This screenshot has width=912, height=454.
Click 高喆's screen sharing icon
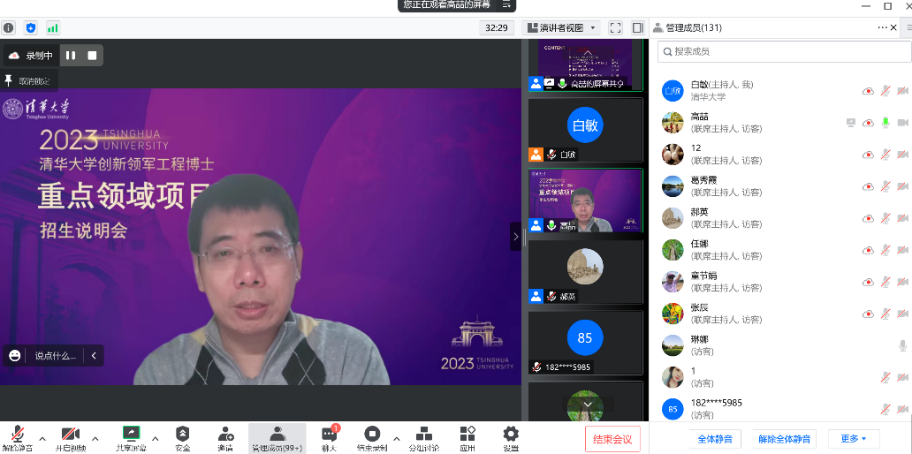[x=851, y=123]
